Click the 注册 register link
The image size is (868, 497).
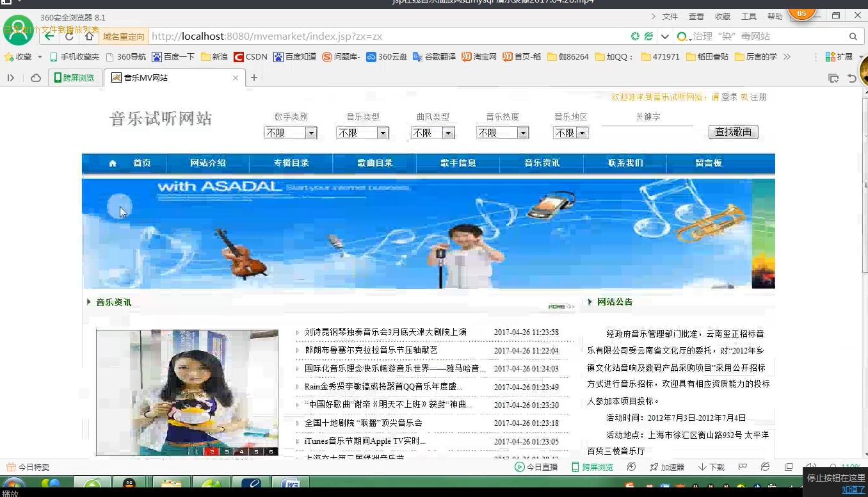(x=759, y=97)
